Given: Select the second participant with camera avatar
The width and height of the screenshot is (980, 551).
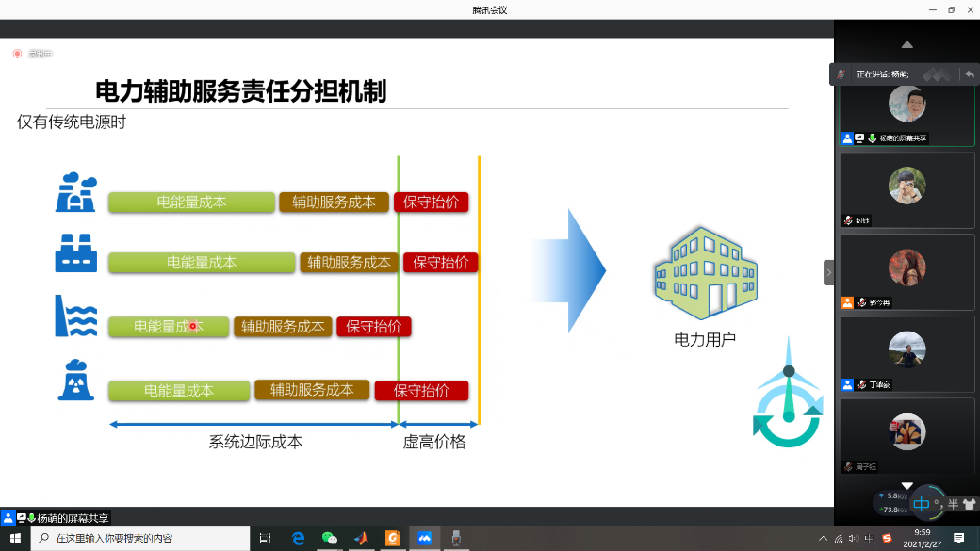Looking at the screenshot, I should coord(906,189).
